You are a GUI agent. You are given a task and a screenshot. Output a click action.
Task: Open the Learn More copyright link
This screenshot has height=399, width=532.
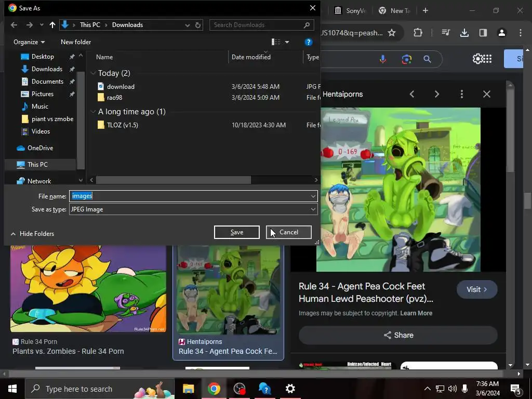[416, 313]
